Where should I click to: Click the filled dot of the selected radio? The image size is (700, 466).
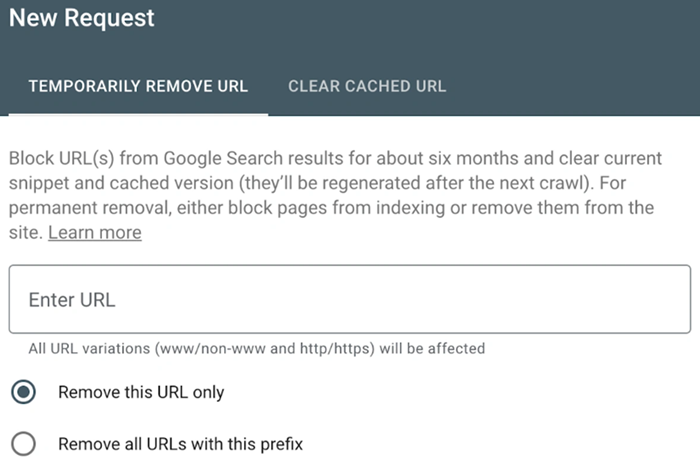tap(23, 392)
